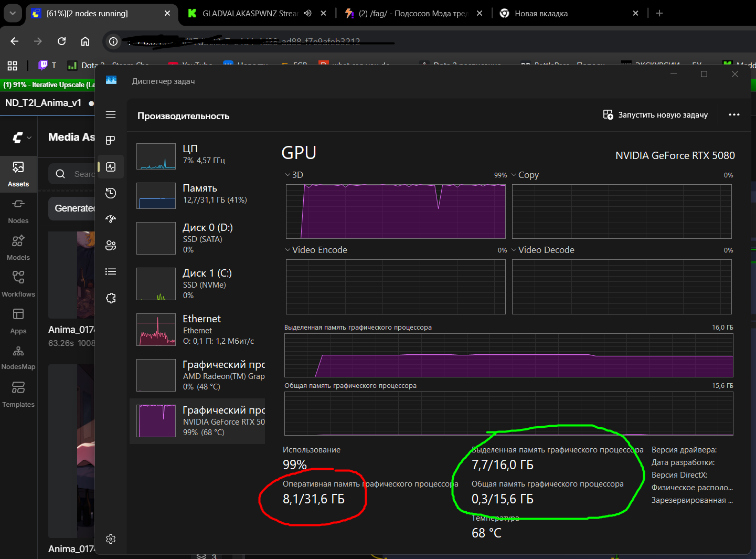Click the 'NVIDIA GeForce RTX 5080' title text

click(675, 155)
